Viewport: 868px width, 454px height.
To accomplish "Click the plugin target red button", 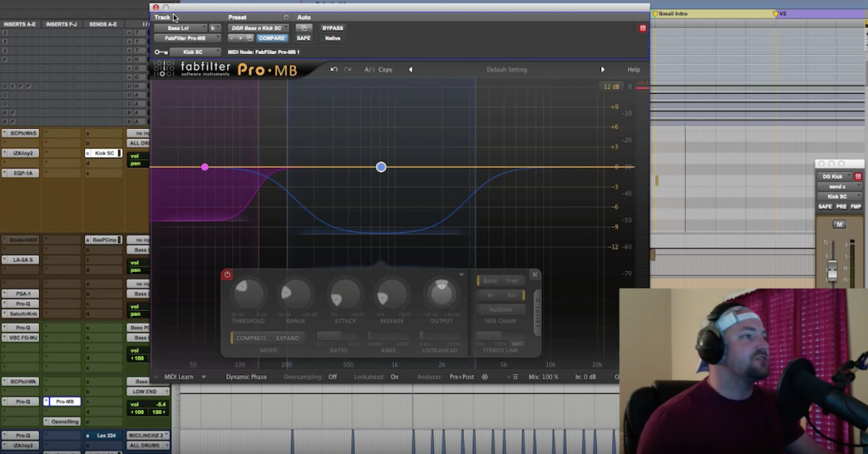I will point(643,28).
